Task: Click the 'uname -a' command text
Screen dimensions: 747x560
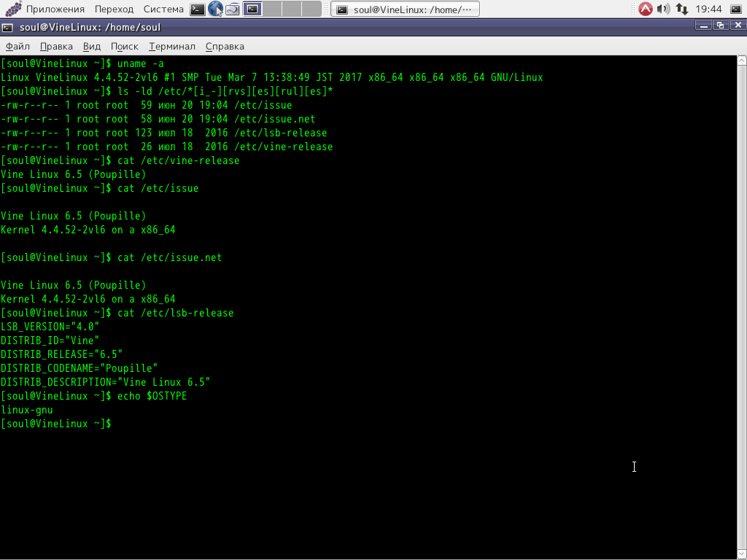Action: pos(141,63)
